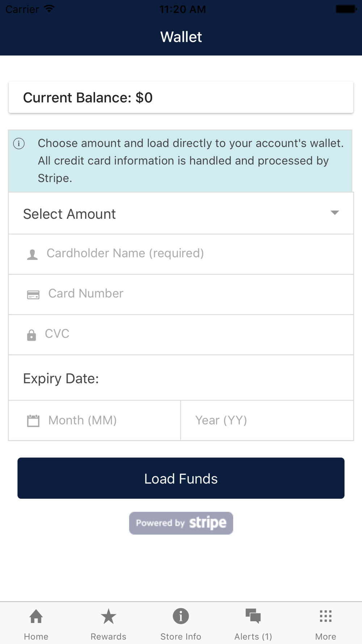362x644 pixels.
Task: Tap the Current Balance card
Action: [181, 97]
